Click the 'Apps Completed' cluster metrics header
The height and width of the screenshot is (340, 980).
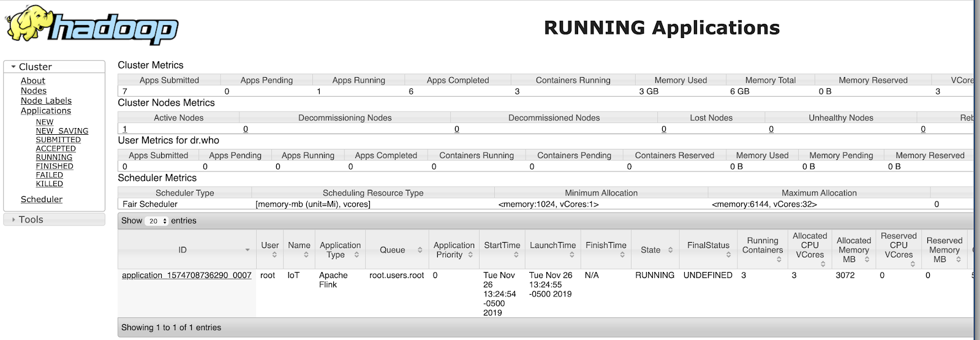458,80
